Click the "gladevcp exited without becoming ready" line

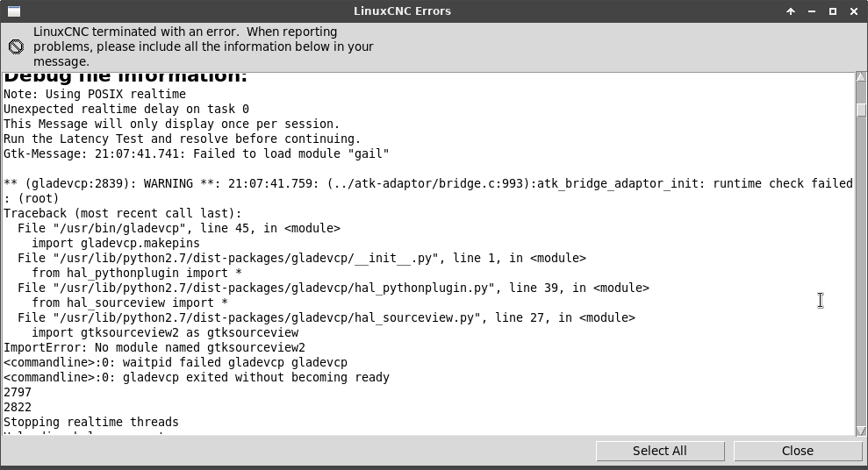coord(197,377)
